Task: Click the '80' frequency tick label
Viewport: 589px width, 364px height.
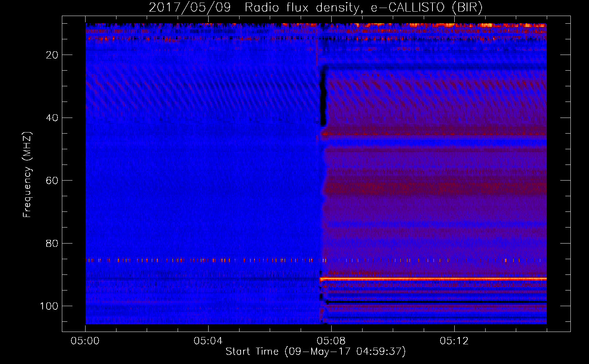Action: [52, 243]
